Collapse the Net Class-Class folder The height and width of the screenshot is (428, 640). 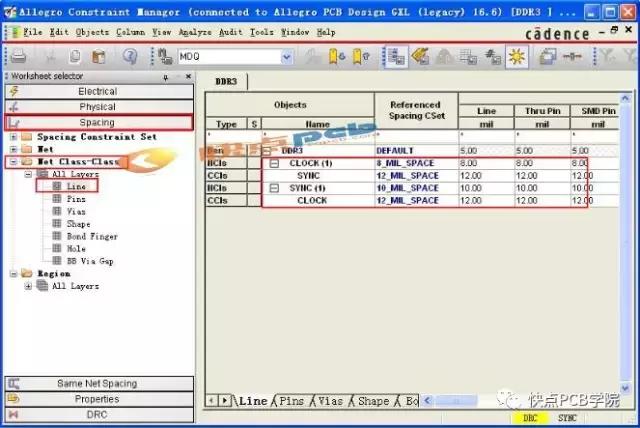point(13,162)
